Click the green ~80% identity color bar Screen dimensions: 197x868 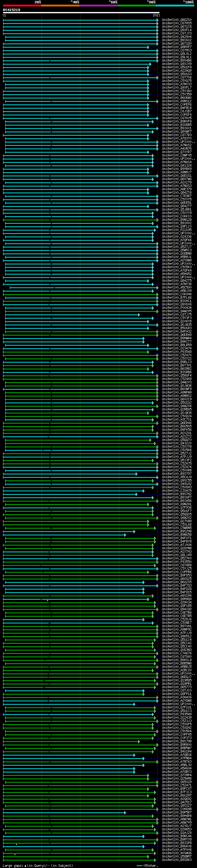(x=137, y=6)
